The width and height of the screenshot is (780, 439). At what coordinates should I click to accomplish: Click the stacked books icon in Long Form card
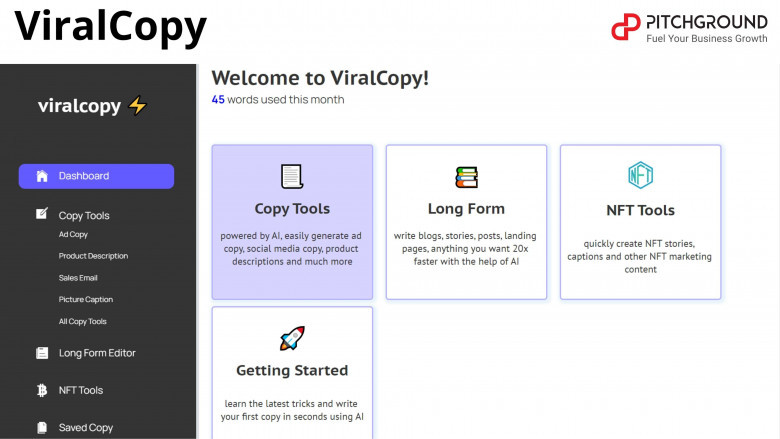pos(466,177)
